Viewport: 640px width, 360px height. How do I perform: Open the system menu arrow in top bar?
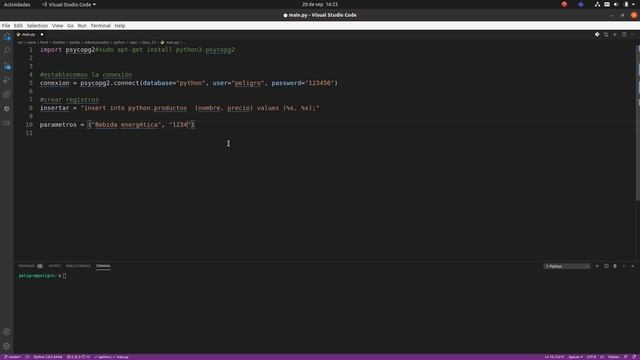pyautogui.click(x=634, y=4)
